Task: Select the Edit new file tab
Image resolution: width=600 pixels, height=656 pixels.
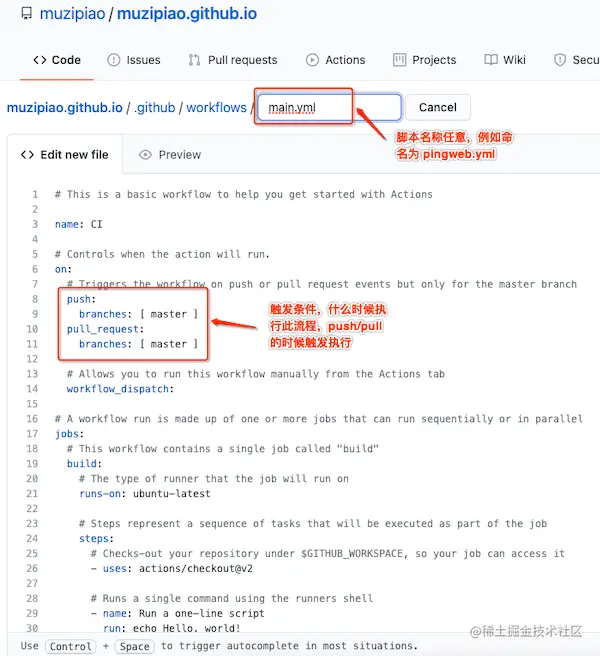Action: coord(65,154)
